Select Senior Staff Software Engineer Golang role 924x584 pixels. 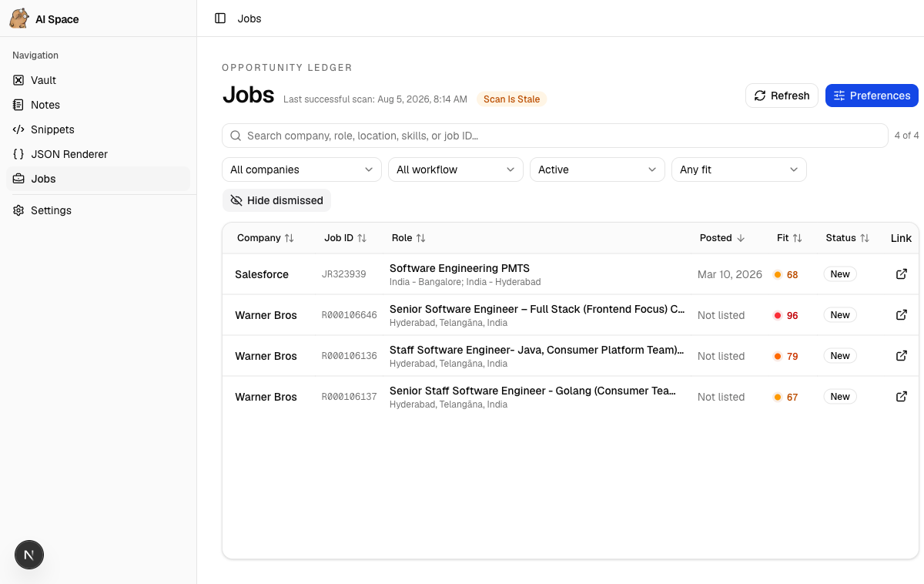[533, 391]
